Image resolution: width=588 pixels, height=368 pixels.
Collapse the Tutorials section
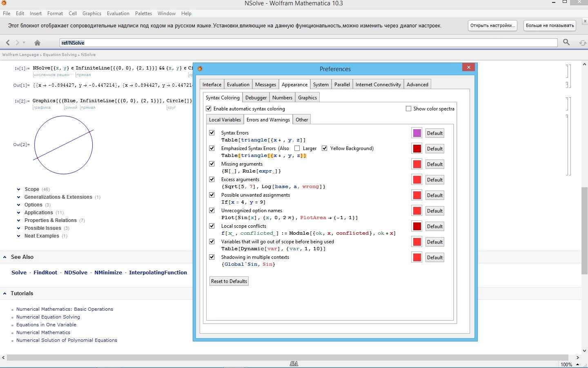coord(5,294)
